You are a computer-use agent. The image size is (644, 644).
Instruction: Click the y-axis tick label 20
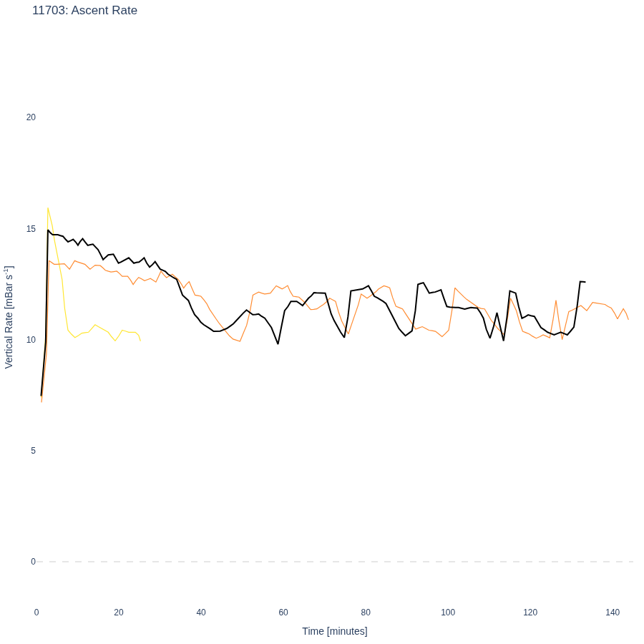31,117
